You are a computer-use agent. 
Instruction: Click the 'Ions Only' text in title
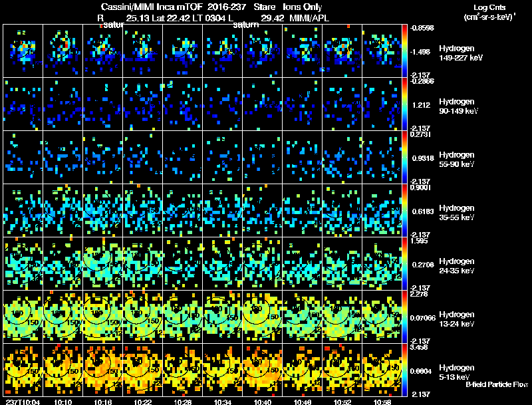pos(303,7)
